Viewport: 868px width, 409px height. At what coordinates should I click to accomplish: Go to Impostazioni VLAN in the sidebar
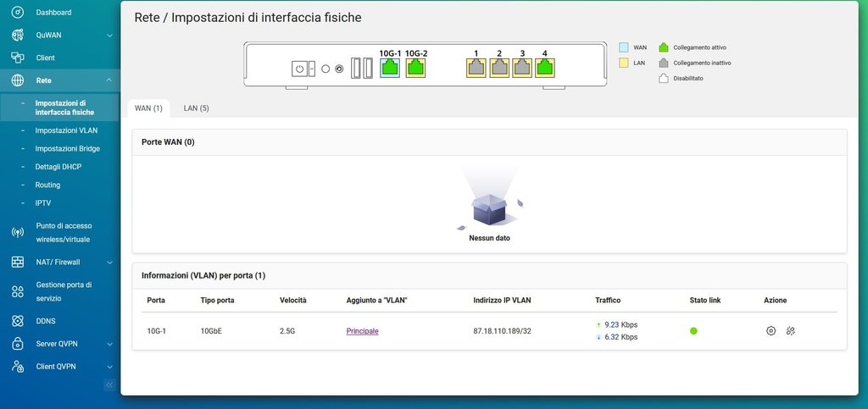point(66,130)
